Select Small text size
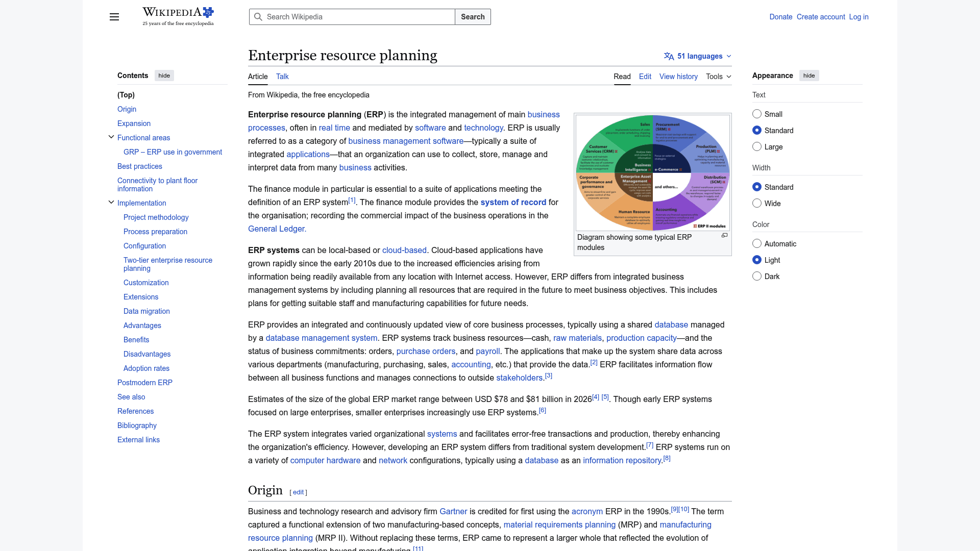 click(x=757, y=114)
